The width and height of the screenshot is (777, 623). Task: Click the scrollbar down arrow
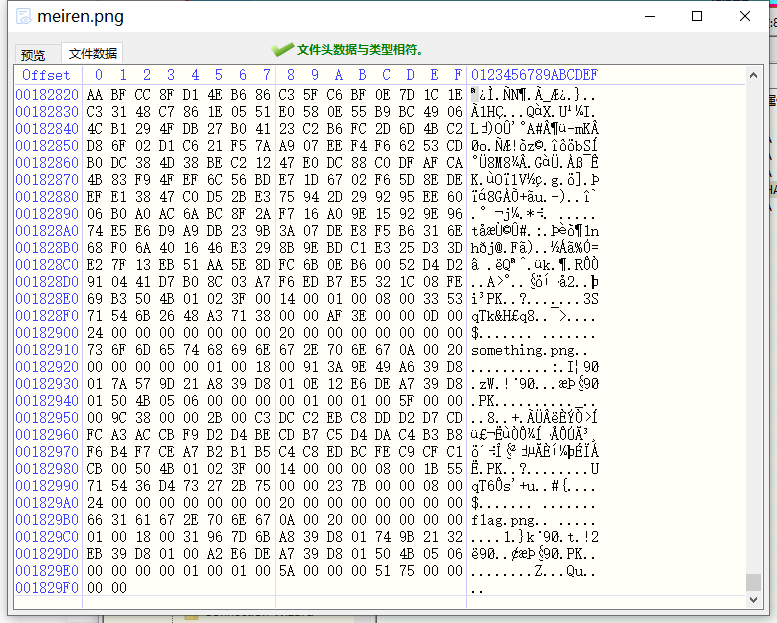[x=753, y=598]
